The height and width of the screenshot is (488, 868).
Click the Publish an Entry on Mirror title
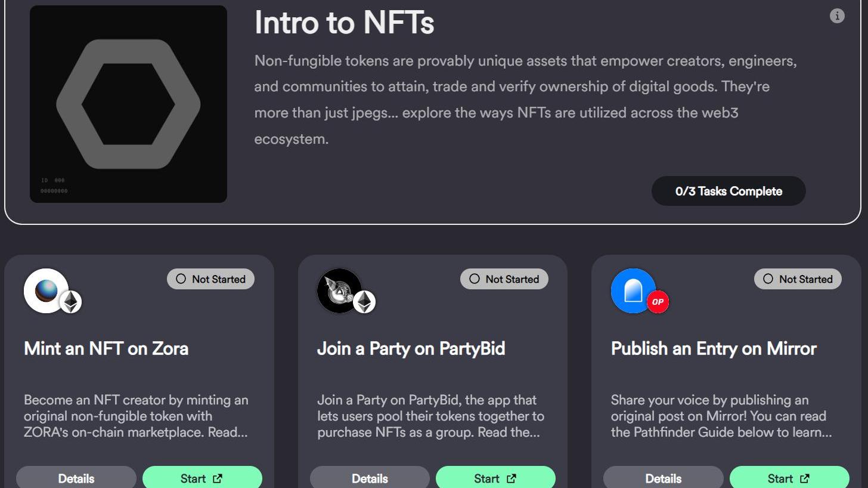(714, 348)
